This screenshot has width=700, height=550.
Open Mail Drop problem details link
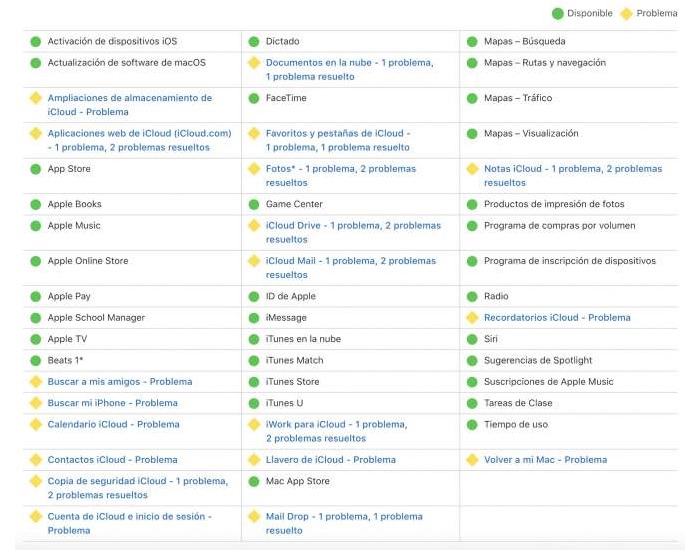(x=344, y=523)
